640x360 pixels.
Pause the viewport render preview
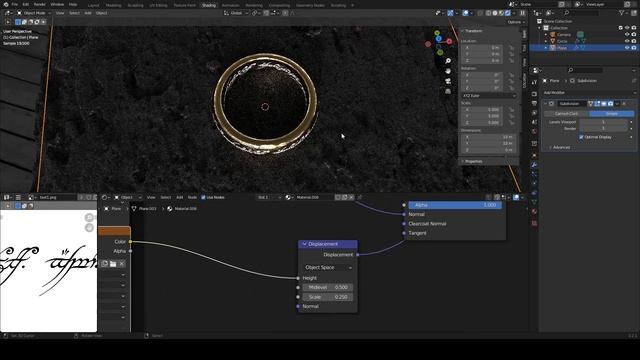522,13
